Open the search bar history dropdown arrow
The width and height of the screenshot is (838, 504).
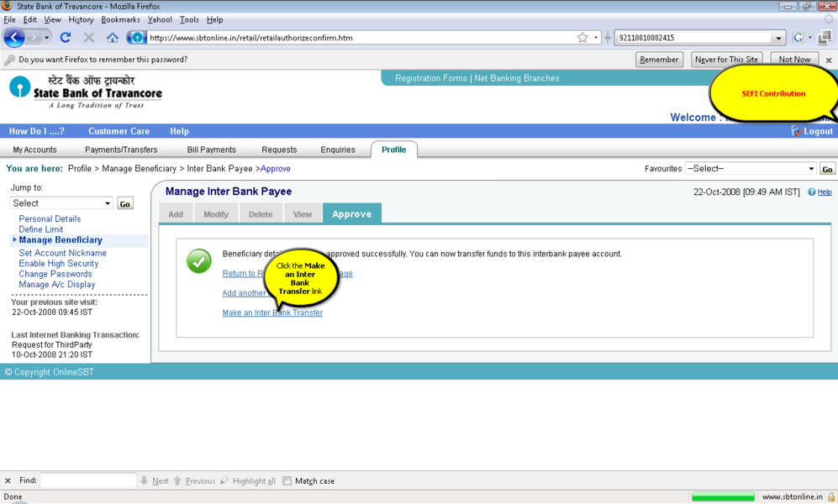[x=778, y=38]
